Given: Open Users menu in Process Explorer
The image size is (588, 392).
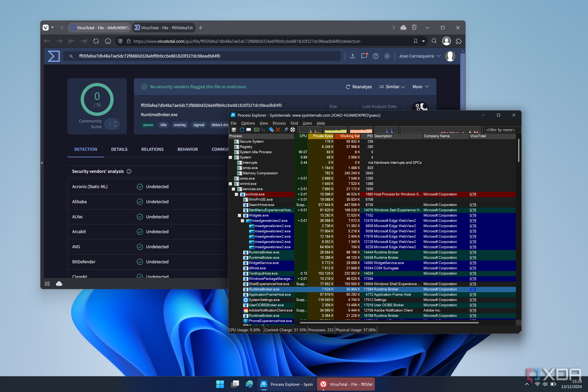Looking at the screenshot, I should click(x=307, y=123).
